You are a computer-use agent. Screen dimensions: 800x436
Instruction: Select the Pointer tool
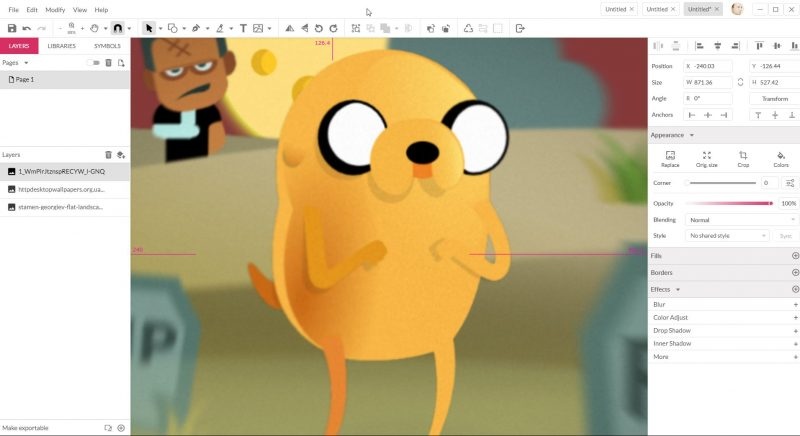point(149,29)
